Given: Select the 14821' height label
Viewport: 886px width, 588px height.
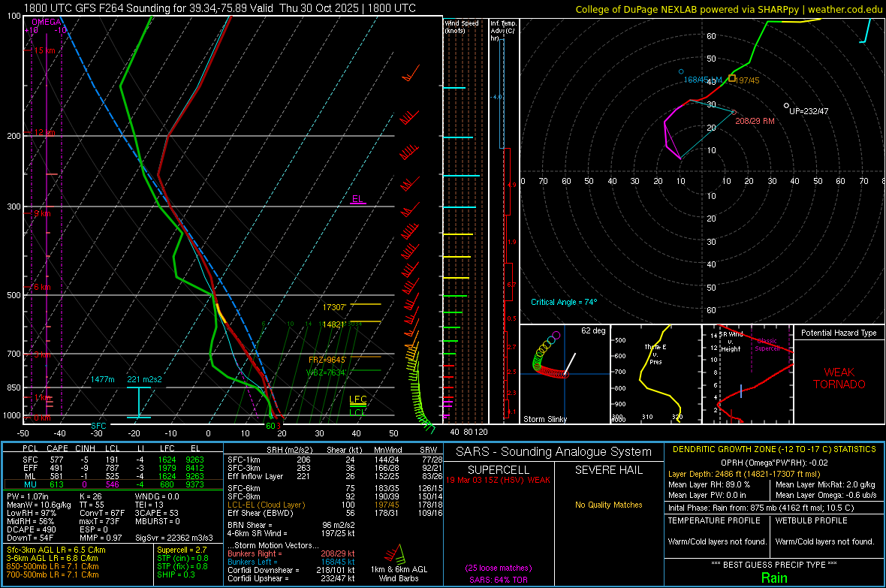Looking at the screenshot, I should tap(334, 324).
